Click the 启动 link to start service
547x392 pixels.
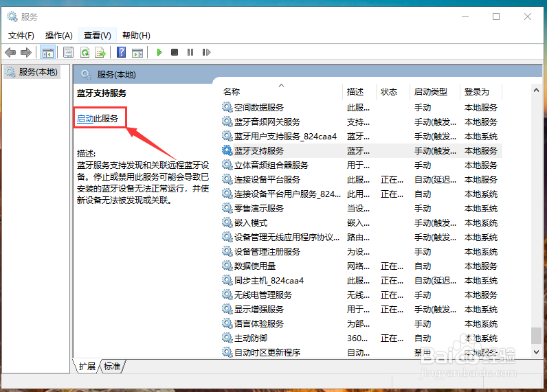click(85, 119)
